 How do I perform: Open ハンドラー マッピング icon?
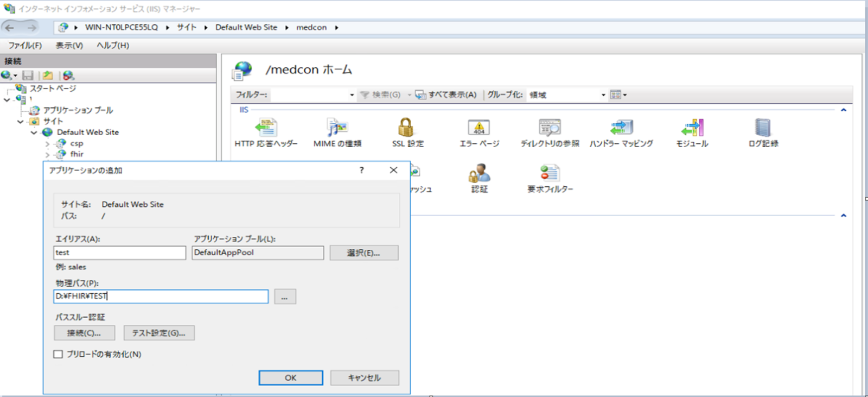point(621,128)
